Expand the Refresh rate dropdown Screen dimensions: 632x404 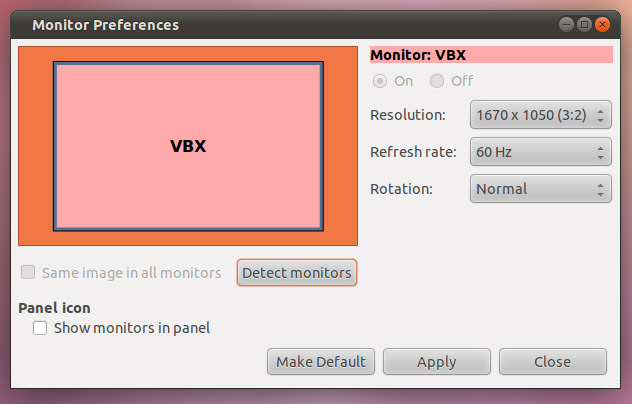tap(540, 152)
